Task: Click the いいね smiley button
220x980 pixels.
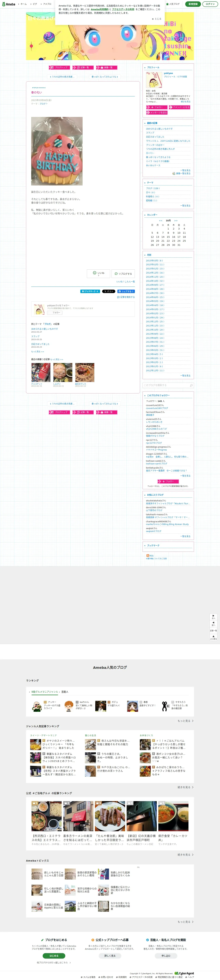Action: click(x=99, y=274)
